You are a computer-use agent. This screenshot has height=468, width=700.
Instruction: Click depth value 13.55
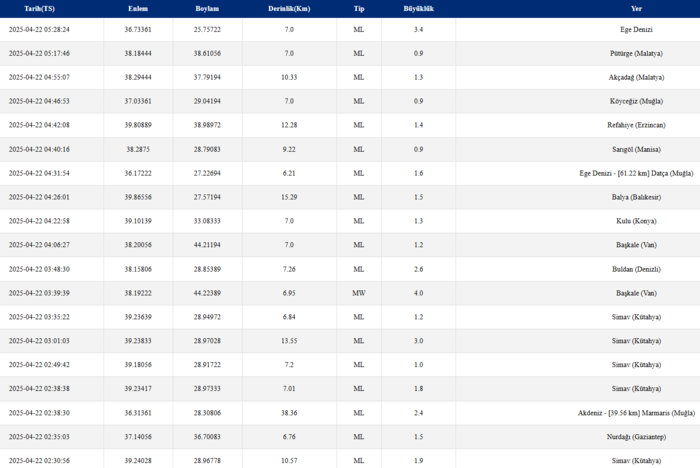coord(289,341)
